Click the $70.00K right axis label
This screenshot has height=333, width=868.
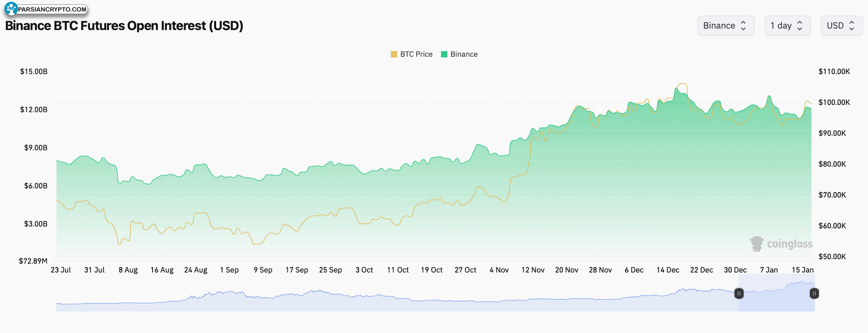click(x=832, y=195)
